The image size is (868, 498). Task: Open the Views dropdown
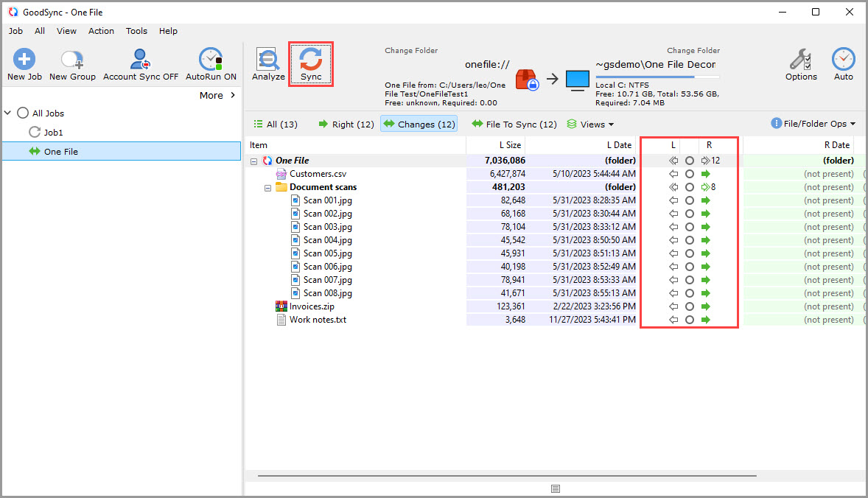point(590,124)
